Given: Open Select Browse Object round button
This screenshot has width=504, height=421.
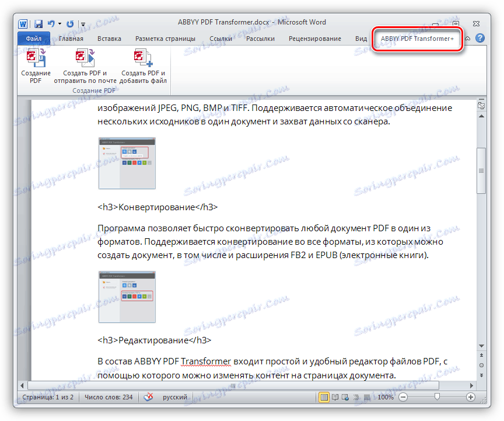Looking at the screenshot, I should [481, 366].
